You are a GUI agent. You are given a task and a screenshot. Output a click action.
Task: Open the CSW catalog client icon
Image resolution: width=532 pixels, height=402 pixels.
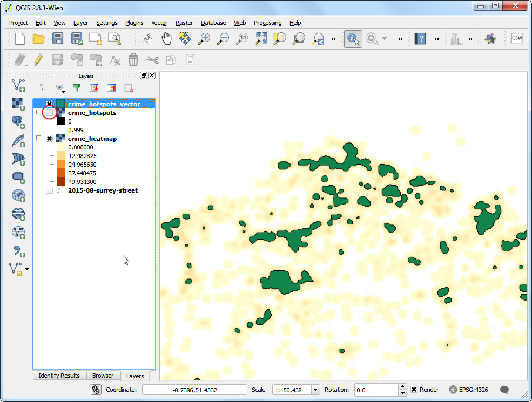click(x=517, y=39)
